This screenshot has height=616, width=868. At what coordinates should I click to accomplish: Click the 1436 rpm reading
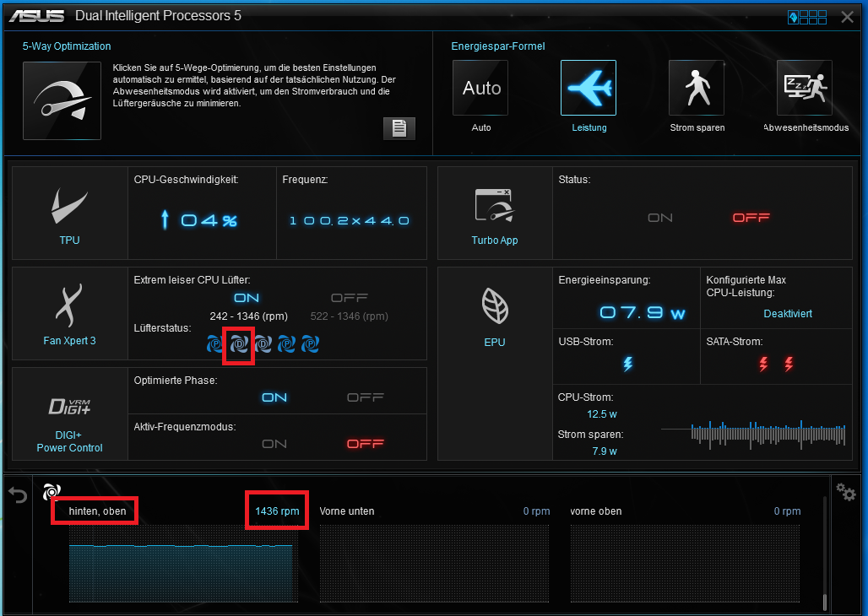[x=277, y=511]
